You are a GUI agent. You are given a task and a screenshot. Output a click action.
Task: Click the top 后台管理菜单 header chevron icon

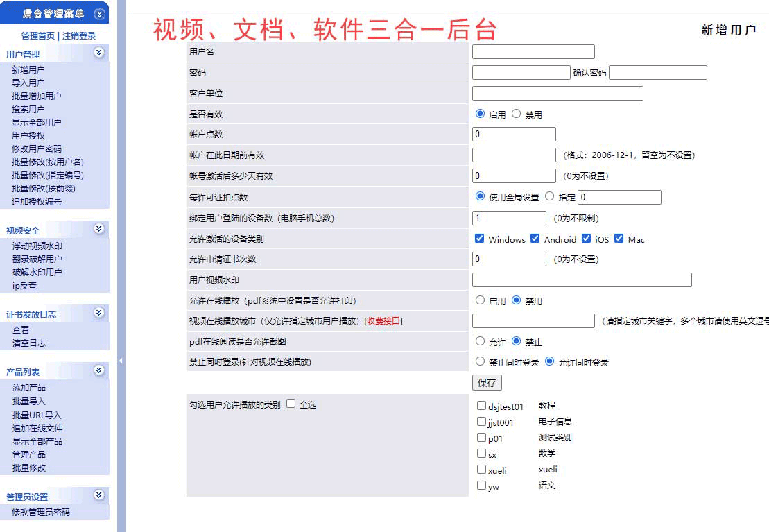click(99, 13)
